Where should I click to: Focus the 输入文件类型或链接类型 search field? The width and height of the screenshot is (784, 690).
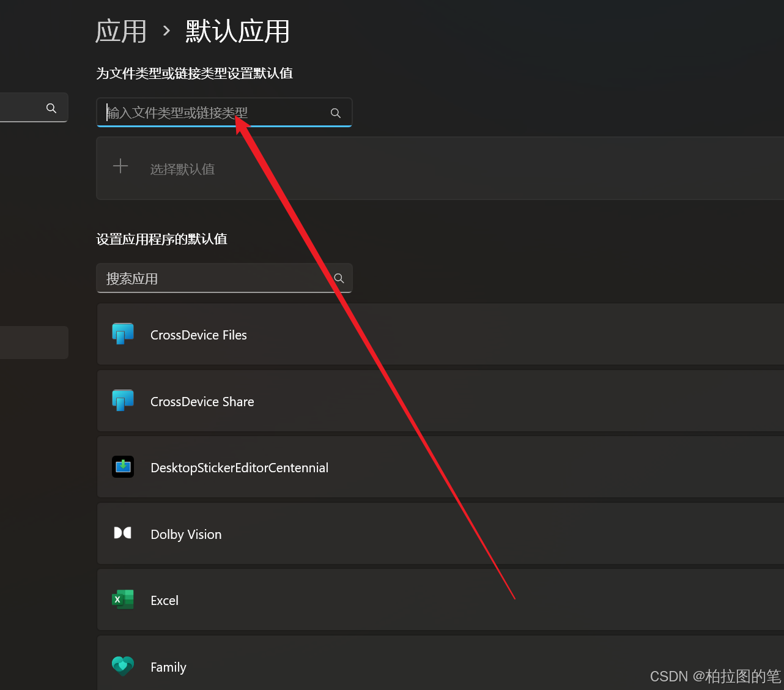coord(224,113)
